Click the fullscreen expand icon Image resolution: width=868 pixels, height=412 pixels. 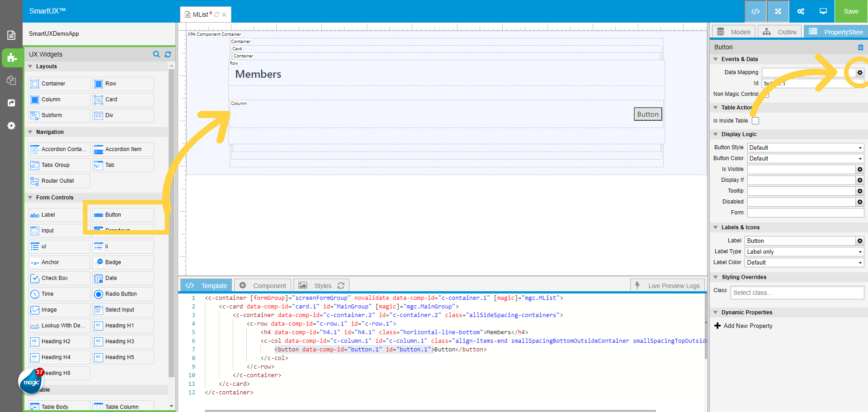point(778,11)
